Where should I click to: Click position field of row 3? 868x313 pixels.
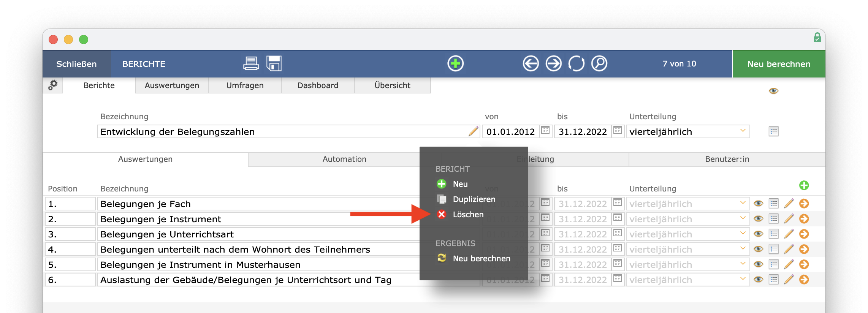[x=70, y=234]
